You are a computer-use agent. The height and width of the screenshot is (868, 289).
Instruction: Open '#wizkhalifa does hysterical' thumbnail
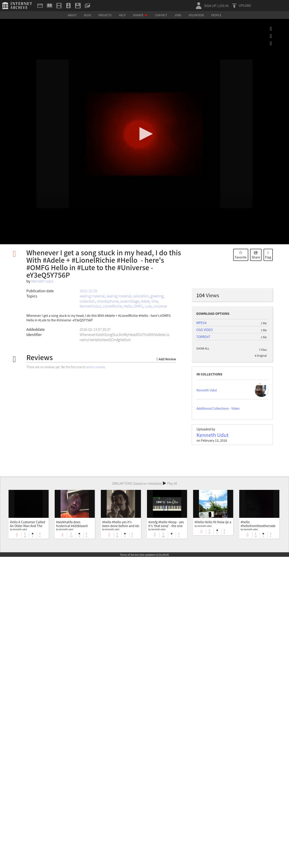[x=75, y=504]
